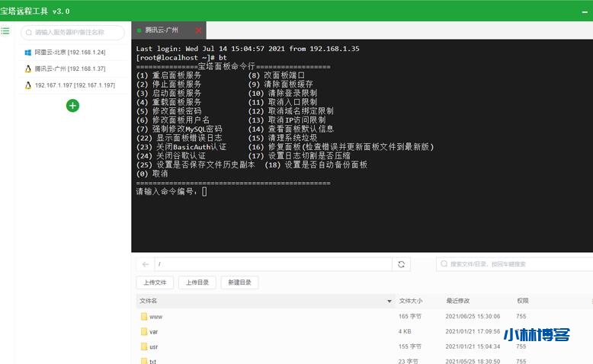Click the Linux penguin icon beside 192.167.1.197
The height and width of the screenshot is (364, 593).
point(28,85)
